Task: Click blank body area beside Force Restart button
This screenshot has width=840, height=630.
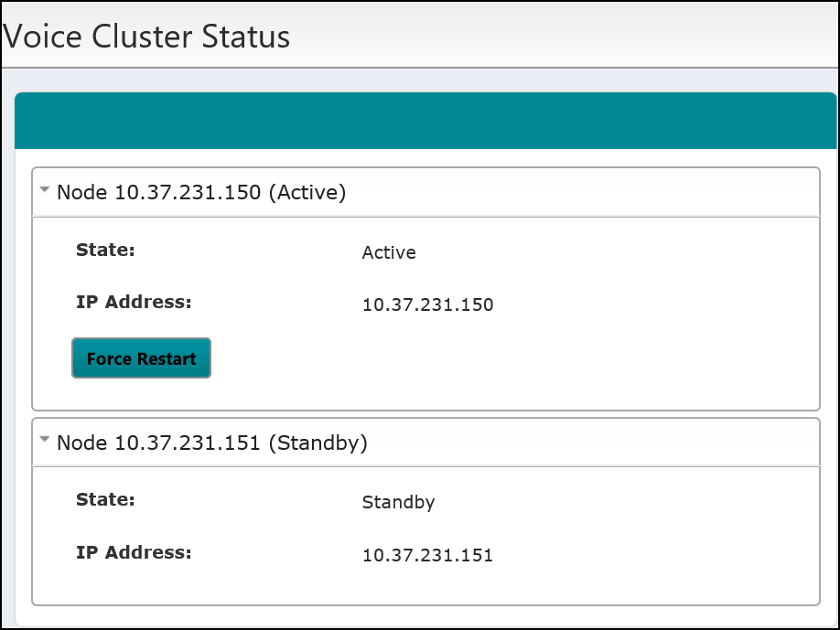Action: (514, 358)
